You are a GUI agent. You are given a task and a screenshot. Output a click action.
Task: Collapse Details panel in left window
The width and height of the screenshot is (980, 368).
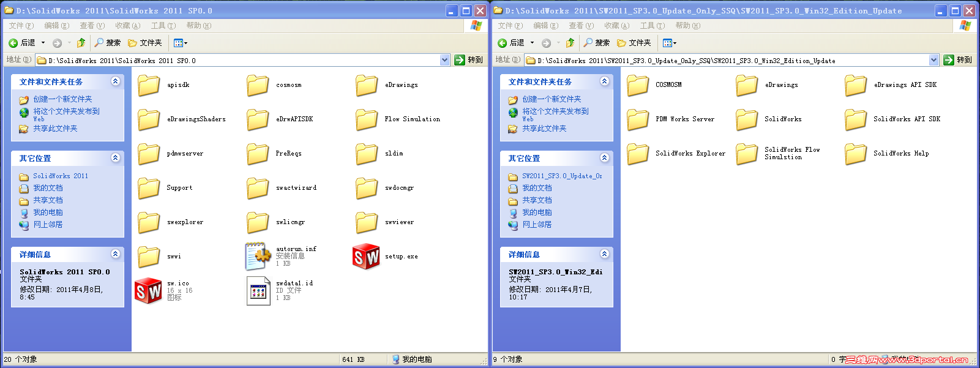coord(115,254)
